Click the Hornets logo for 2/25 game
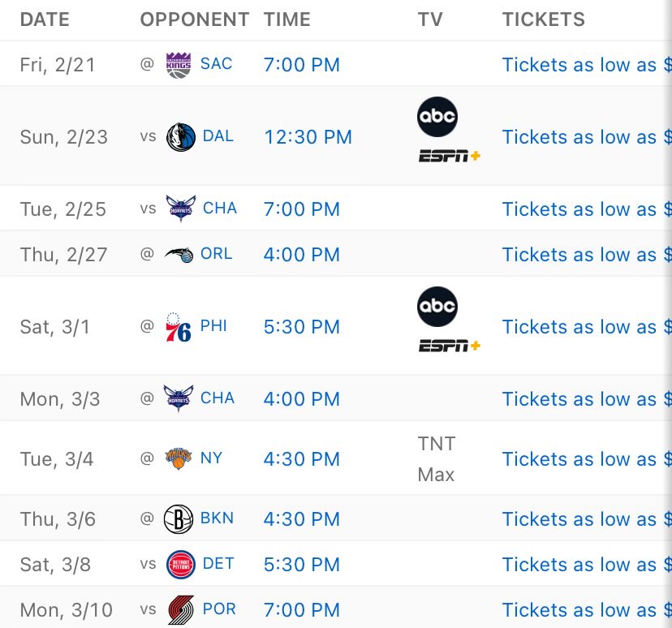Viewport: 672px width, 628px height. (x=180, y=209)
